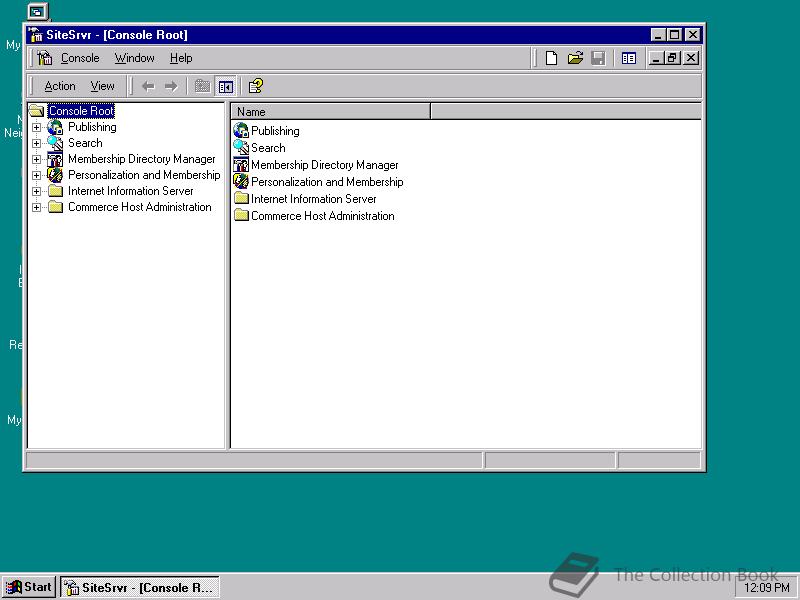This screenshot has height=600, width=800.
Task: Select Personalization and Membership list text
Action: [x=327, y=182]
